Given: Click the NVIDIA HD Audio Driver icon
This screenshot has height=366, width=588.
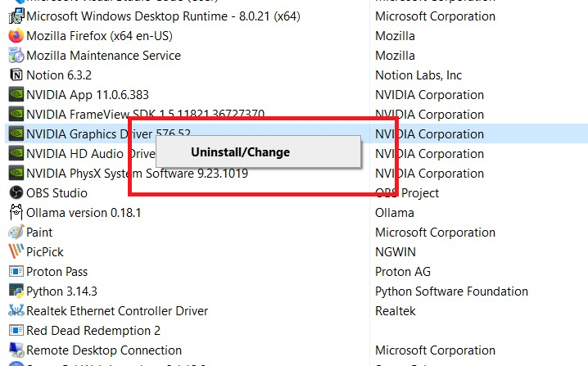Looking at the screenshot, I should (16, 153).
